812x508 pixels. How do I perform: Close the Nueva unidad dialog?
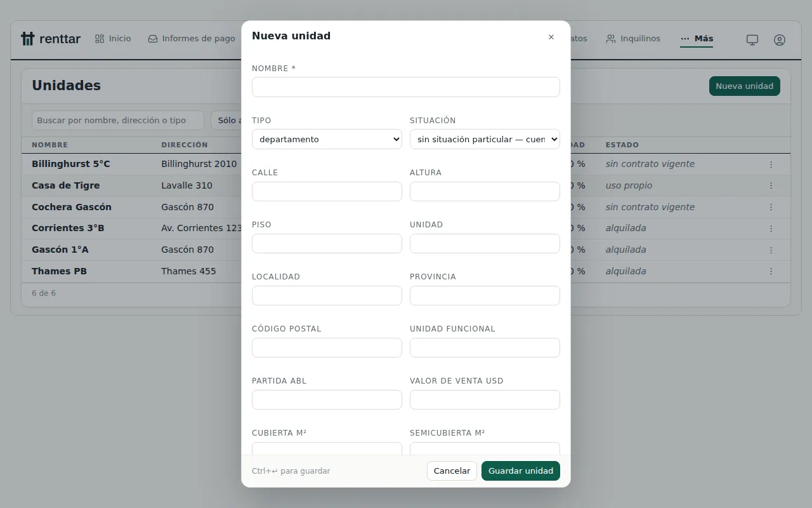click(551, 37)
